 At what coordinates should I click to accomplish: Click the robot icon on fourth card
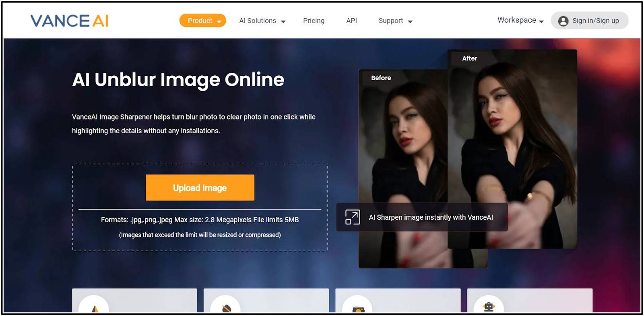tap(489, 307)
